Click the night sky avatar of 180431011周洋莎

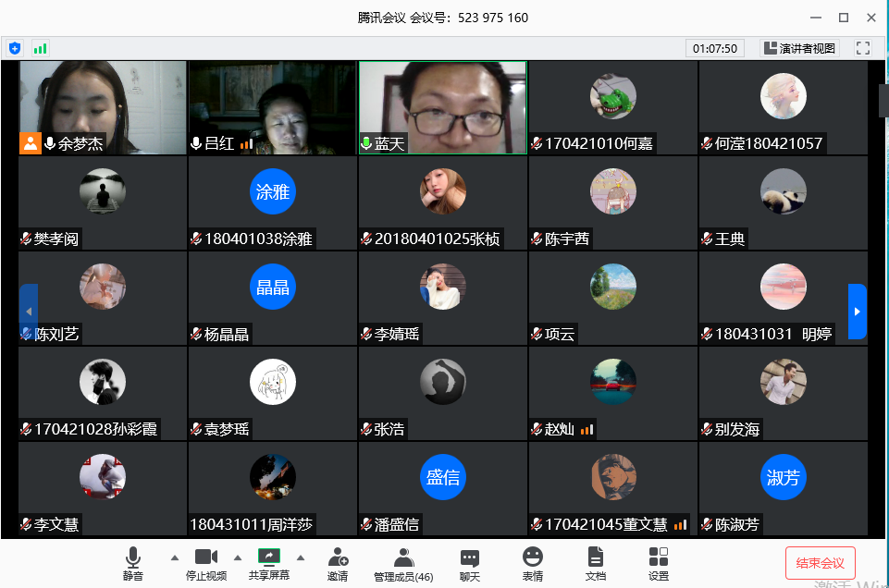click(x=273, y=477)
